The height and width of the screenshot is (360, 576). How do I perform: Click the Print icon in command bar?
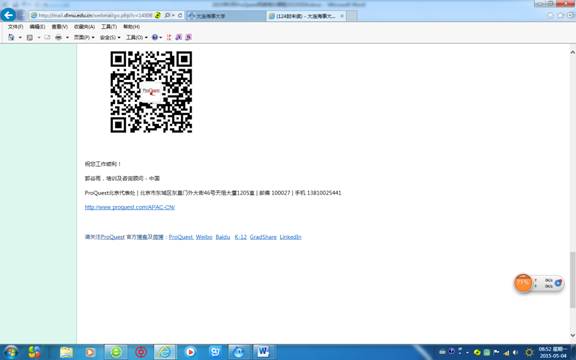[58, 37]
